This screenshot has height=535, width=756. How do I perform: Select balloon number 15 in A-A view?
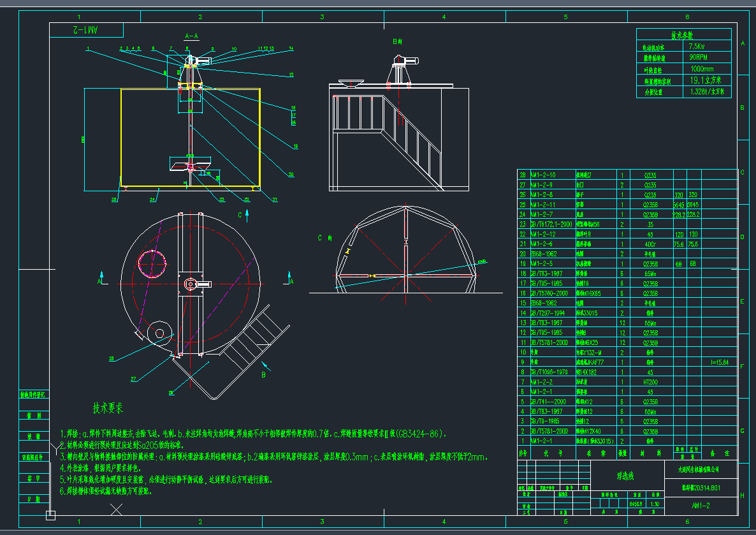(291, 75)
